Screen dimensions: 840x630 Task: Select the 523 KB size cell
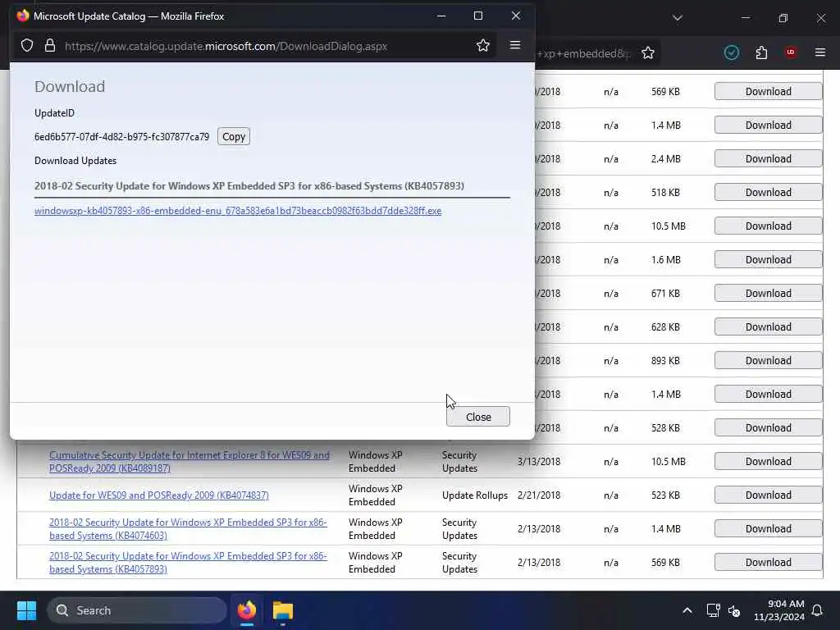point(665,495)
